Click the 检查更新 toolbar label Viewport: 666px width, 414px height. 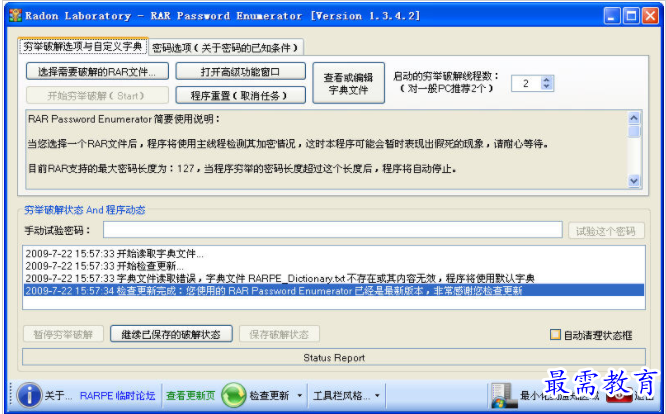click(x=269, y=395)
